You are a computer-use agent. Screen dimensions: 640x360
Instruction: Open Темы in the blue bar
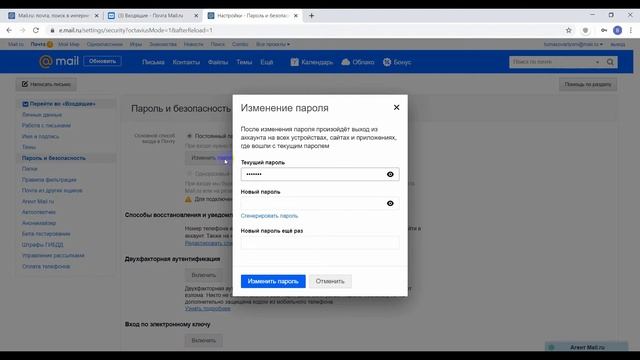tap(244, 62)
